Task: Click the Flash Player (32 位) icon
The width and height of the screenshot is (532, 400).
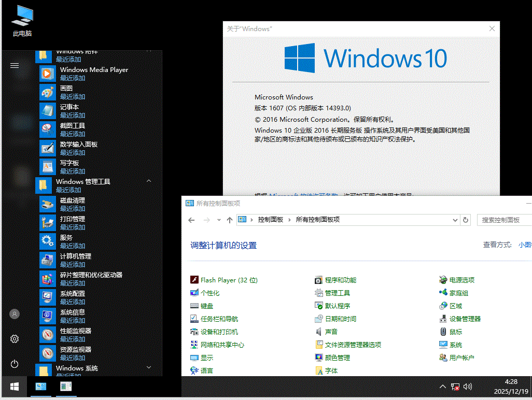Action: [x=194, y=280]
